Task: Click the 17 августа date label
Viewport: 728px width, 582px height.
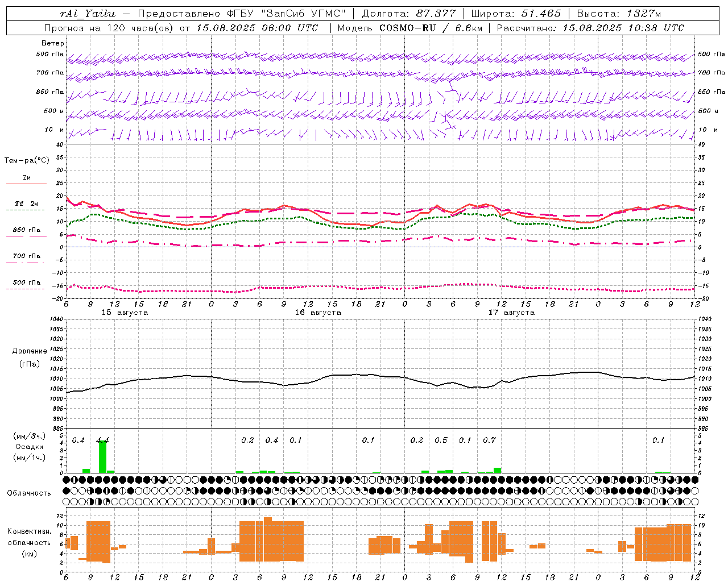Action: click(511, 313)
